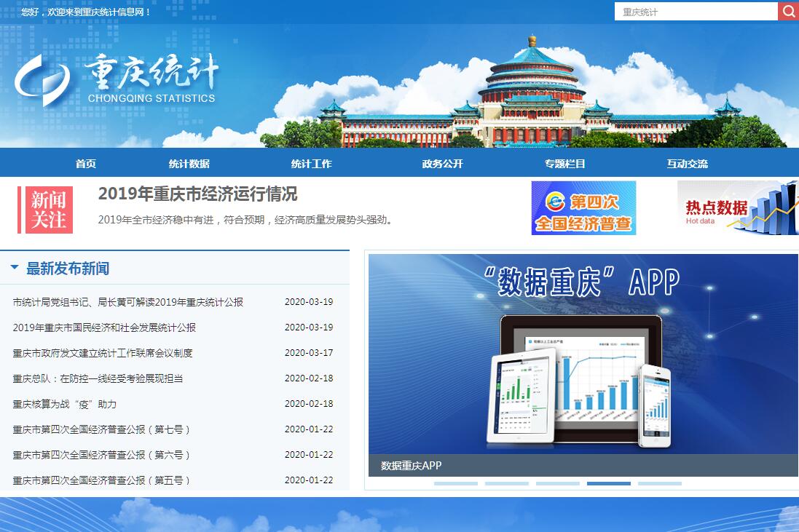Viewport: 799px width, 532px height.
Task: Open the 统计数据 navigation menu
Action: [x=189, y=164]
